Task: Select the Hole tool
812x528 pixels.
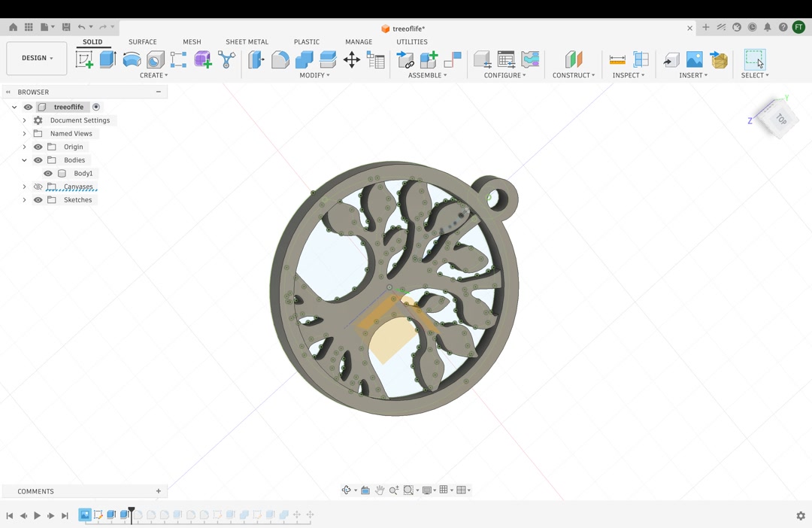Action: click(155, 59)
